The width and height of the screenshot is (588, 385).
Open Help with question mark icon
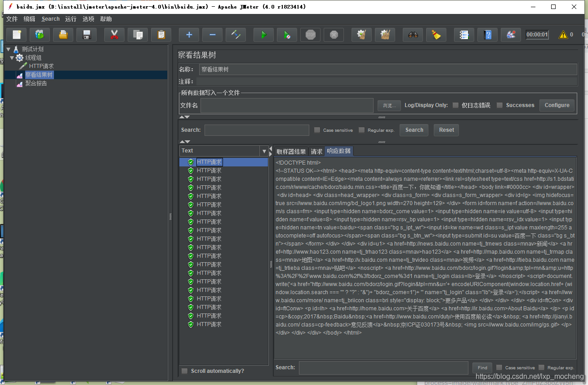tap(487, 35)
